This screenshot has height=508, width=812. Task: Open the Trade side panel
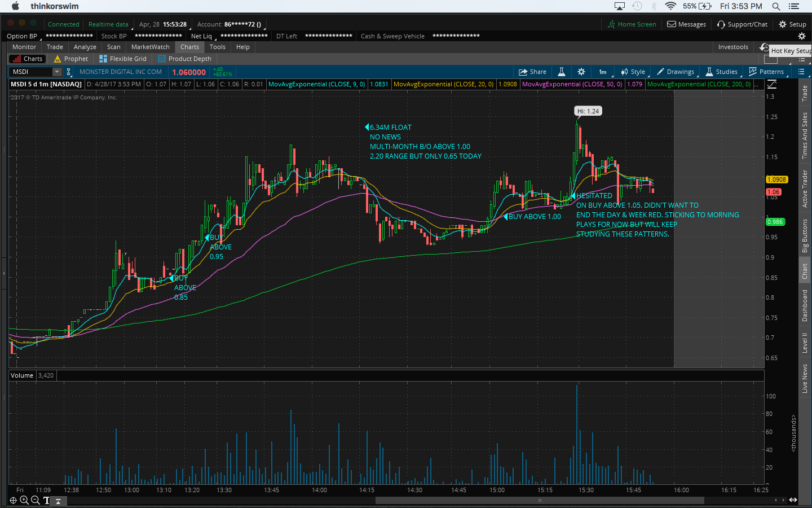tap(805, 93)
